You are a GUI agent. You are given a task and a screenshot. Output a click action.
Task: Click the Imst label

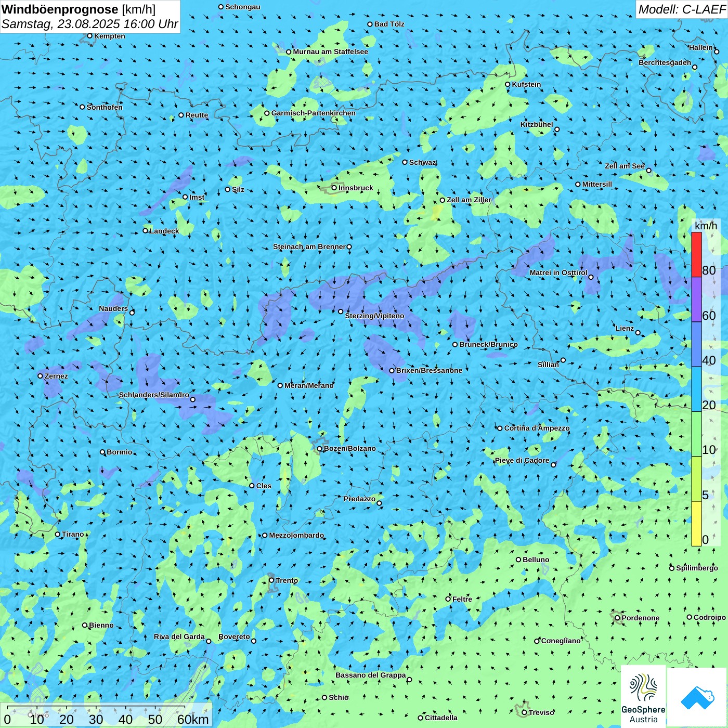pos(197,197)
